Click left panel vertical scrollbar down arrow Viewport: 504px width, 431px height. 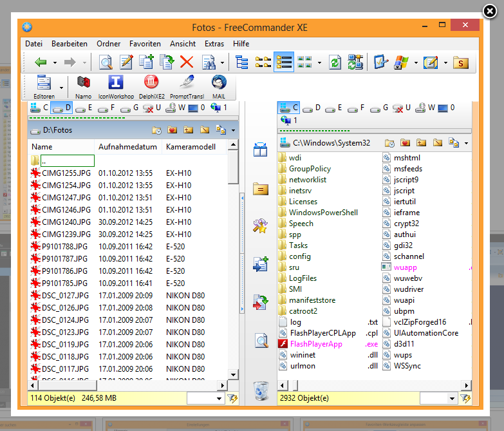pos(234,374)
